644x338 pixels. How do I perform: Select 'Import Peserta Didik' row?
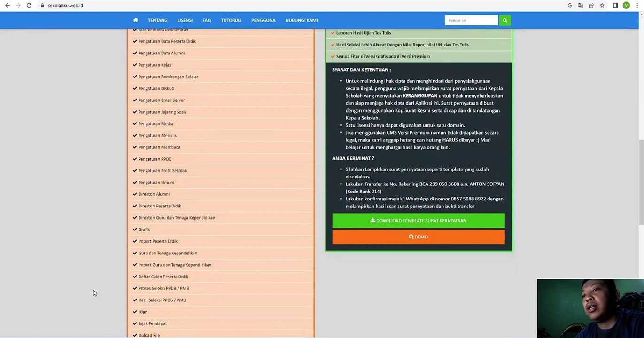tap(221, 241)
